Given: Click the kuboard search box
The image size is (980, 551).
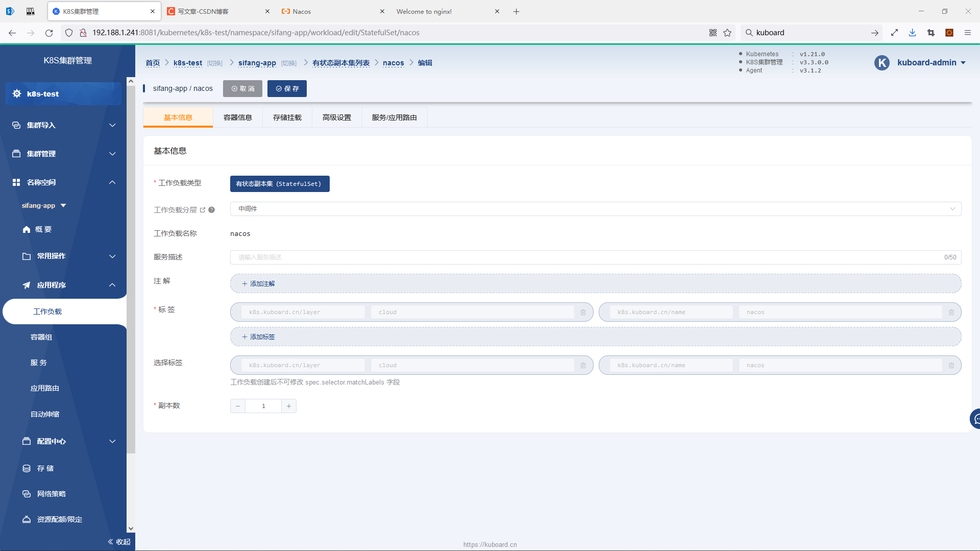Looking at the screenshot, I should tap(812, 33).
